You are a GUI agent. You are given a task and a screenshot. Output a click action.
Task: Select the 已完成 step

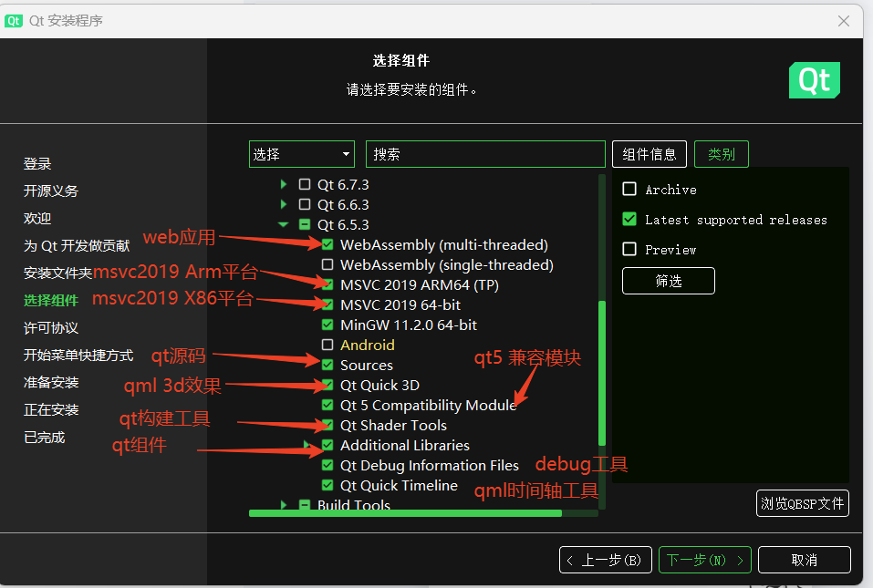click(x=44, y=438)
